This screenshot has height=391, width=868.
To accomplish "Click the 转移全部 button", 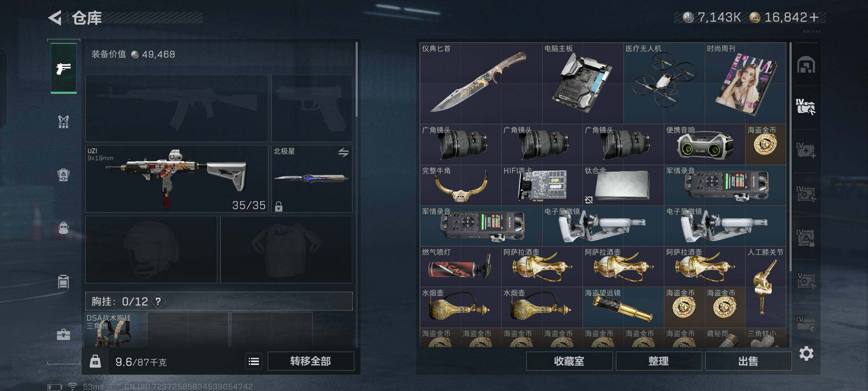I will [x=311, y=361].
